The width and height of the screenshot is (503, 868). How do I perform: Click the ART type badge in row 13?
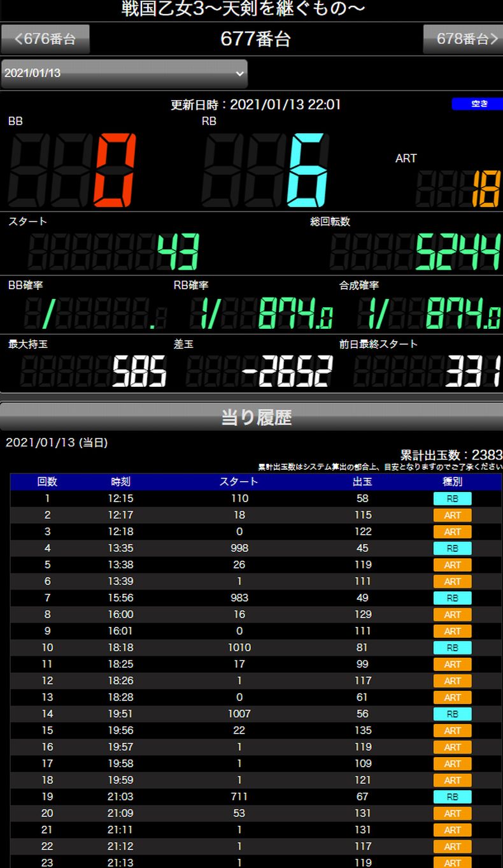click(x=453, y=697)
